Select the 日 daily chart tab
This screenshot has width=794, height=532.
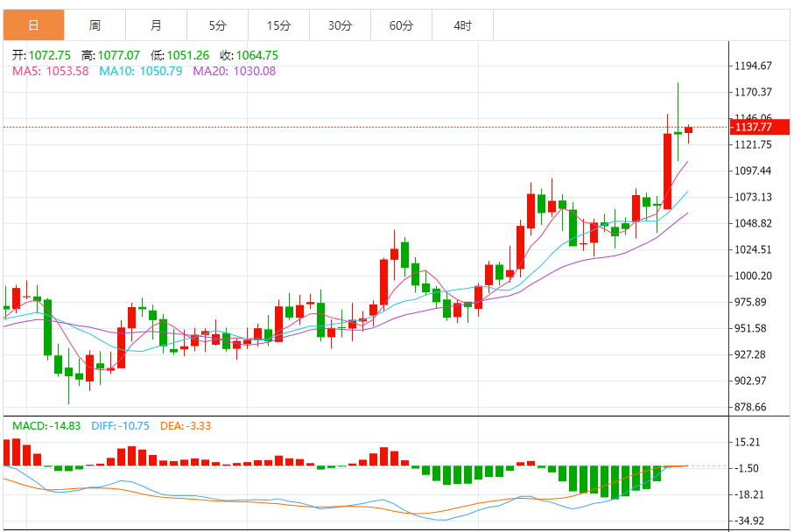pyautogui.click(x=34, y=24)
